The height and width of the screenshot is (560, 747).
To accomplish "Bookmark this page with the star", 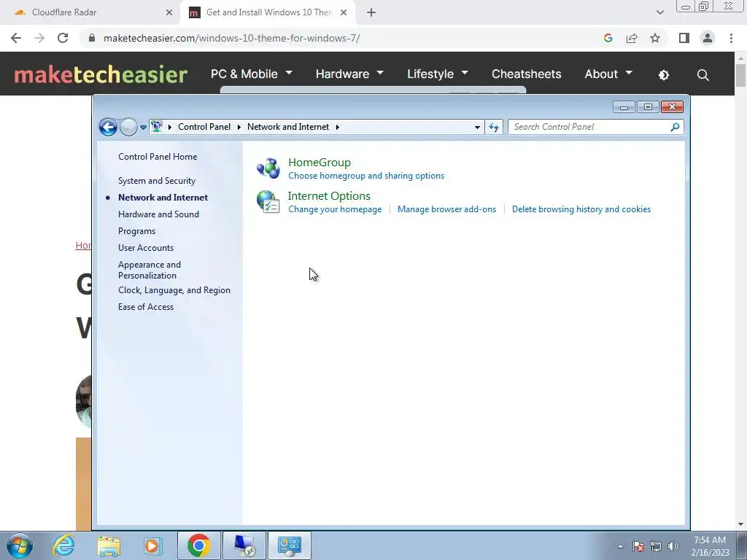I will click(x=655, y=38).
